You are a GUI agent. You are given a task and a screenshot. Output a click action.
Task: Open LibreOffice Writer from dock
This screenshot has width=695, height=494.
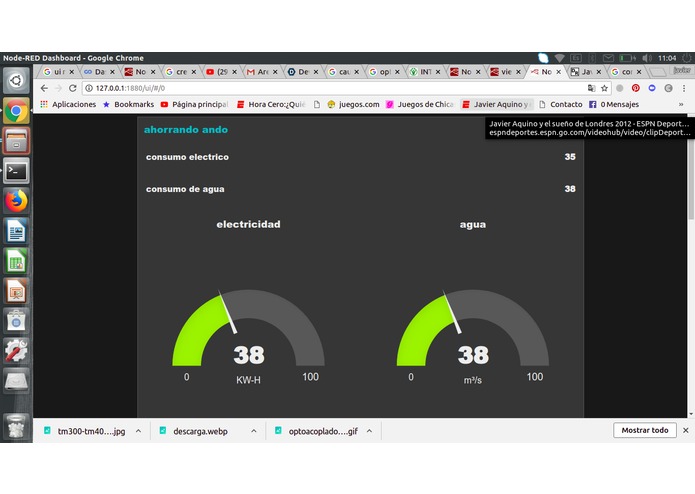16,231
